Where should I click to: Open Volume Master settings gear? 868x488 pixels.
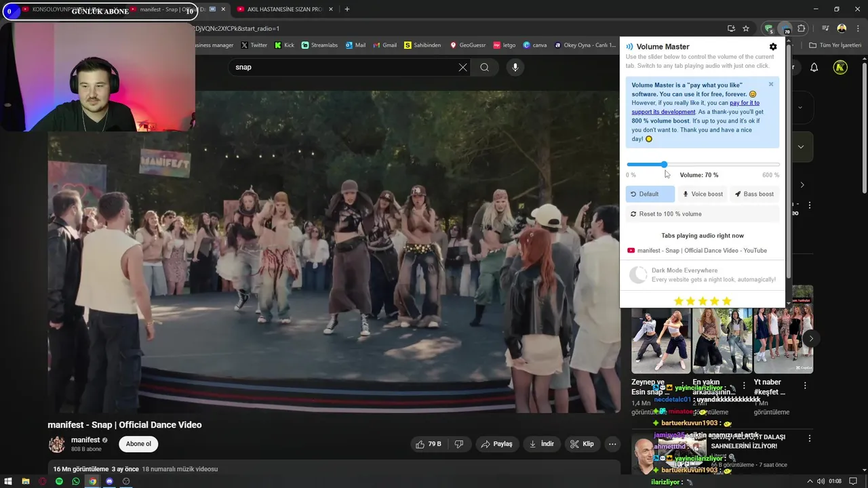tap(773, 47)
